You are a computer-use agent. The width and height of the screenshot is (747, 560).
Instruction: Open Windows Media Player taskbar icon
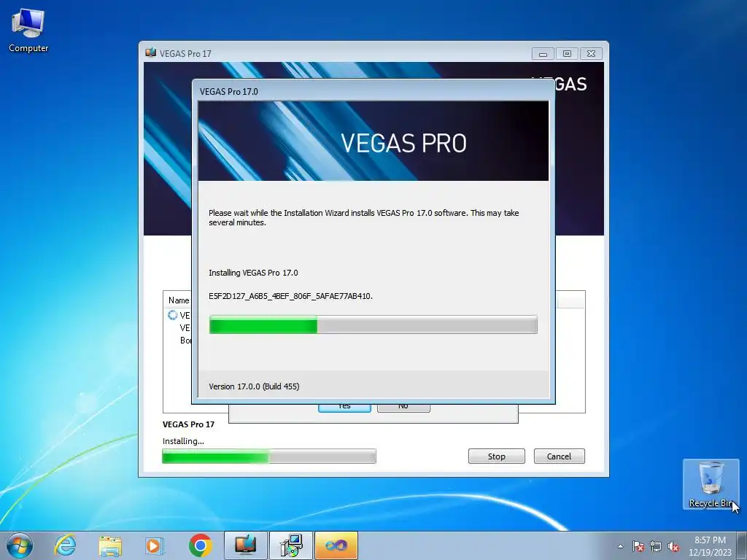point(155,545)
